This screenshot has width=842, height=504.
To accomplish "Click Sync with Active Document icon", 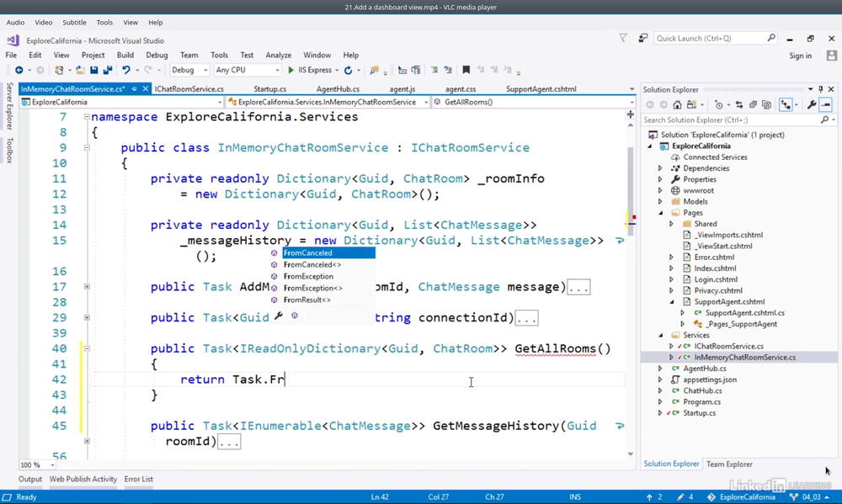I will point(739,104).
